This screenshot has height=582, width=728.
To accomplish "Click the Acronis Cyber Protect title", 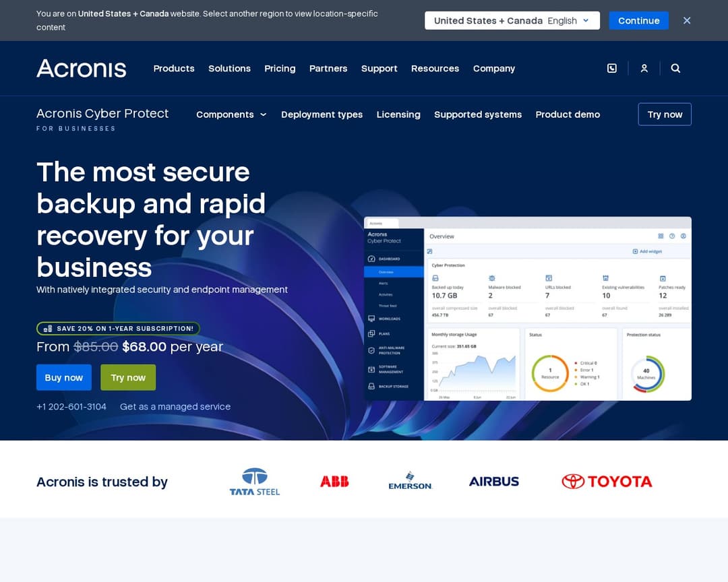I will click(x=102, y=114).
